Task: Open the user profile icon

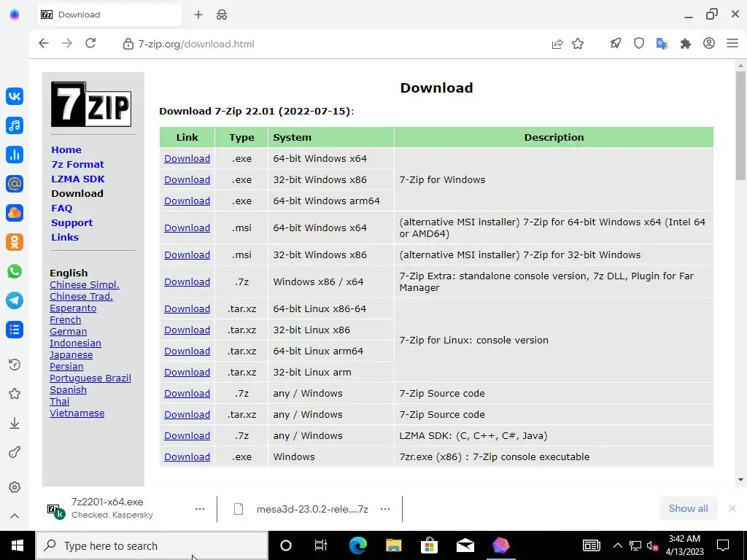Action: coord(709,43)
